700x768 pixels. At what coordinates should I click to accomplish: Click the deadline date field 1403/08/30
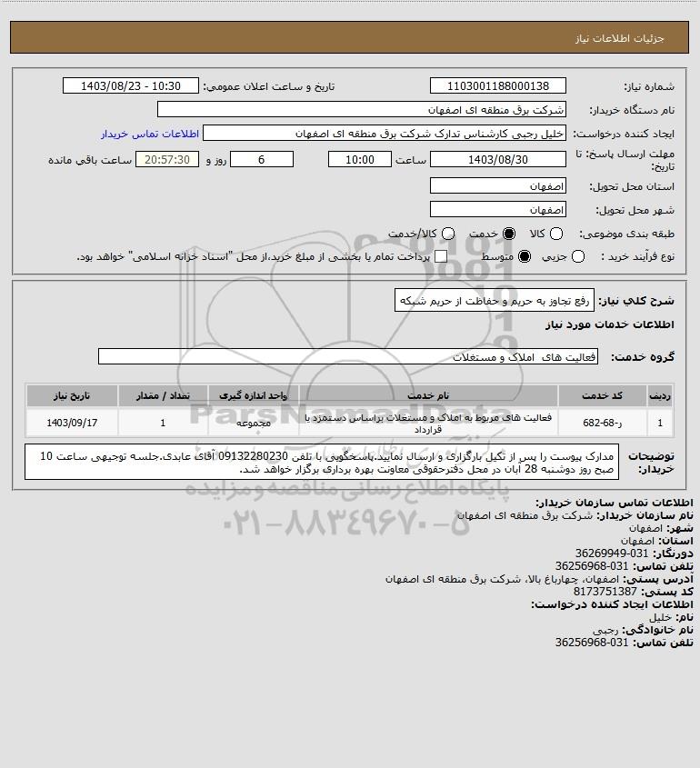(x=497, y=160)
